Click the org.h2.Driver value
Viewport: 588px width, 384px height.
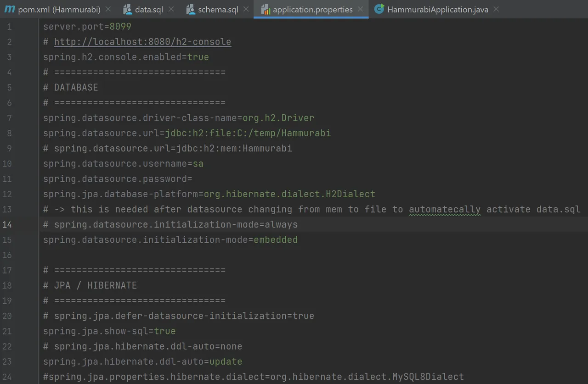(x=278, y=118)
